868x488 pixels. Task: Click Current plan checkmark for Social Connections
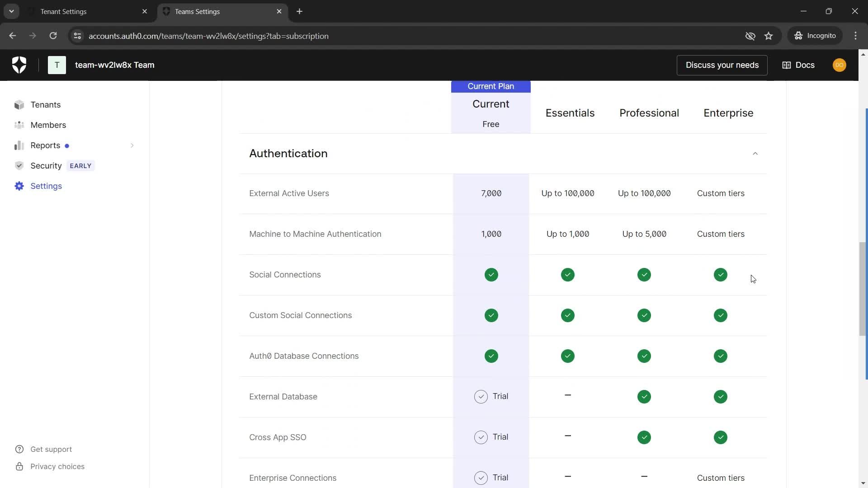click(x=491, y=275)
